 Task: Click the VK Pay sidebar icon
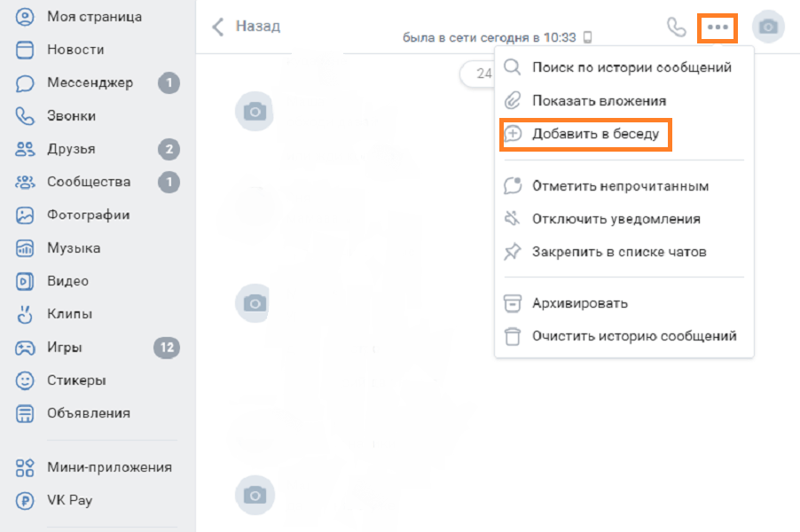(x=25, y=500)
